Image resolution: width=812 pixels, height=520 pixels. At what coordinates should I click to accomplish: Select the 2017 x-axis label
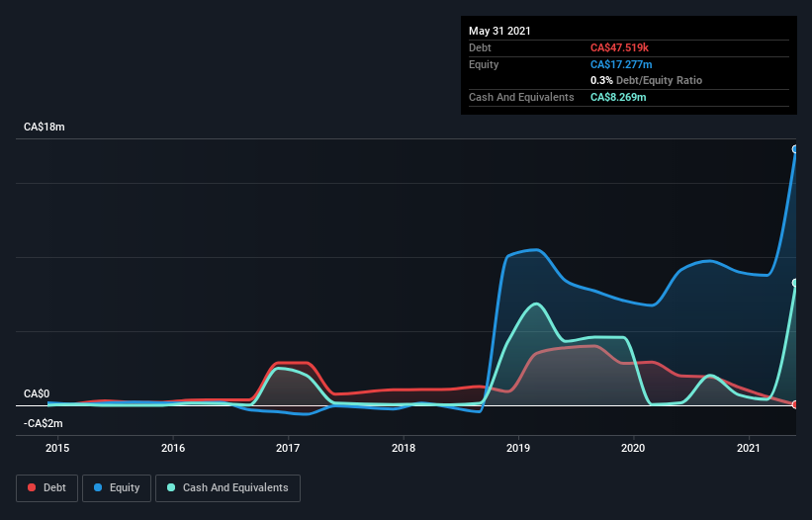tap(288, 448)
